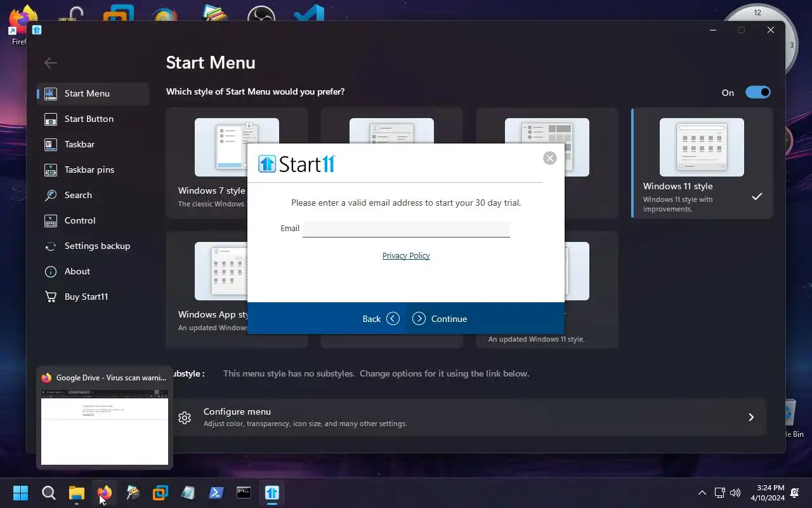This screenshot has height=508, width=812.
Task: Open Settings backup in the sidebar
Action: point(93,246)
